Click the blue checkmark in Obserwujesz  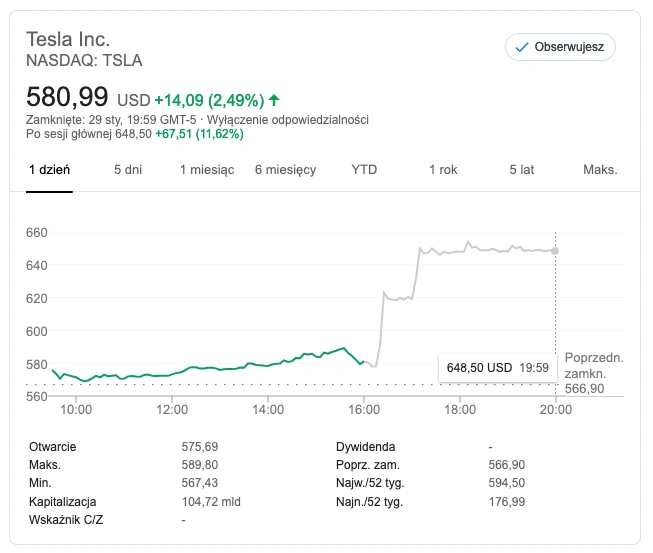coord(522,47)
